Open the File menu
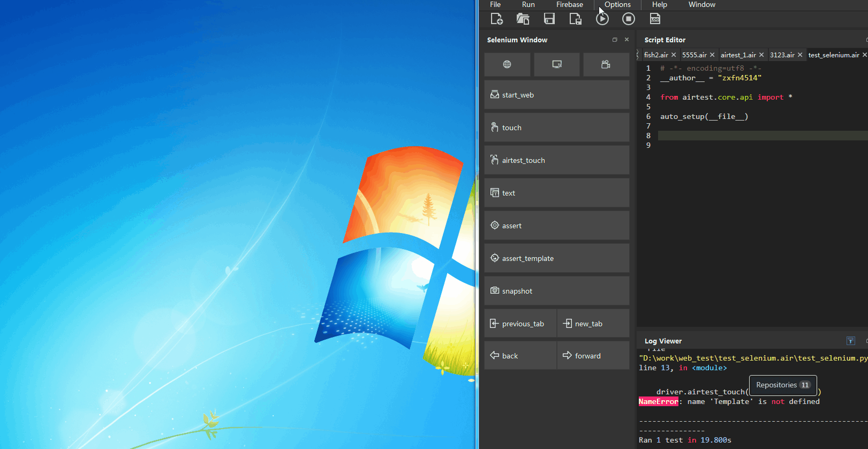This screenshot has height=449, width=868. coord(495,4)
